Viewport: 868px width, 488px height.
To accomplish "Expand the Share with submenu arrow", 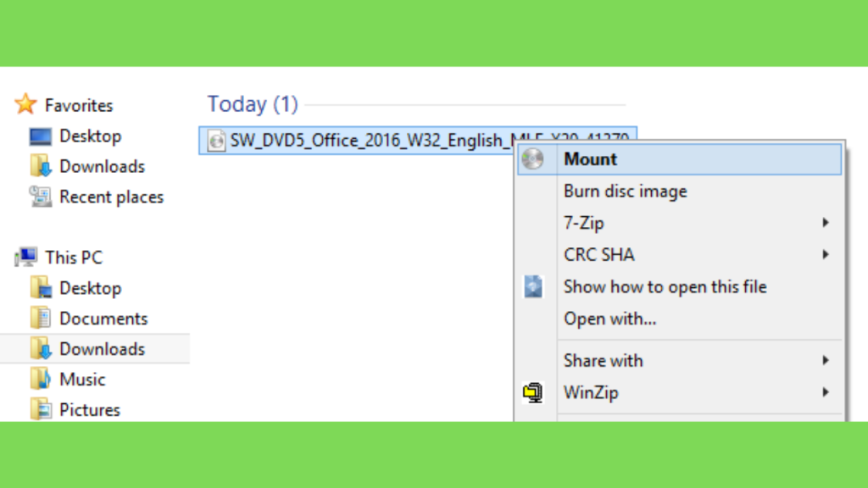I will (x=826, y=361).
